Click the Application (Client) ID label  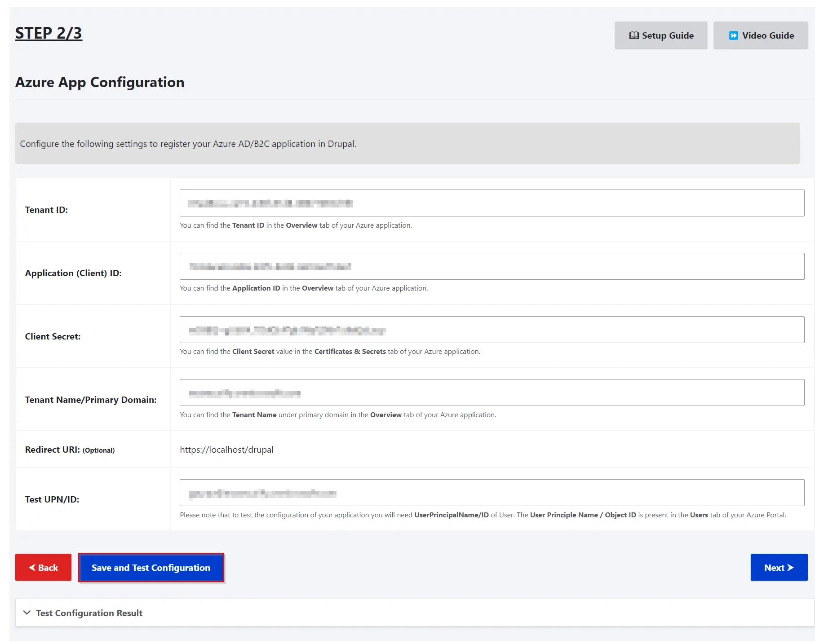[73, 273]
